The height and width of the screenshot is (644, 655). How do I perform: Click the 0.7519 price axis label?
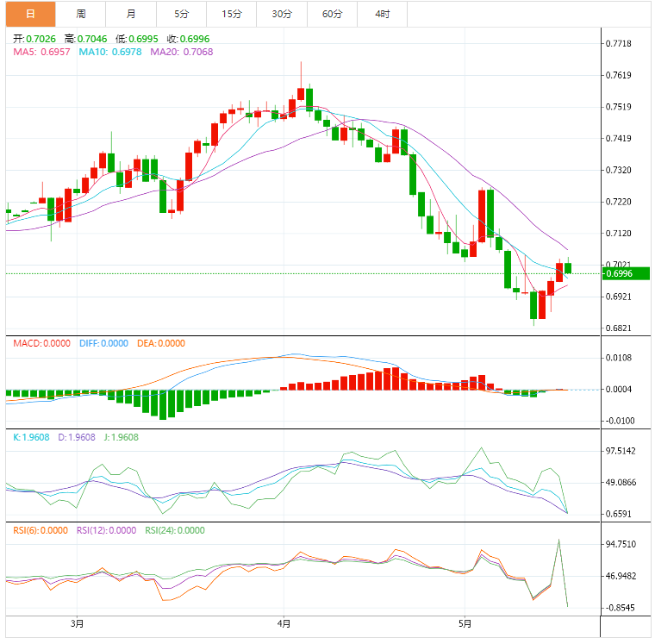click(x=619, y=107)
